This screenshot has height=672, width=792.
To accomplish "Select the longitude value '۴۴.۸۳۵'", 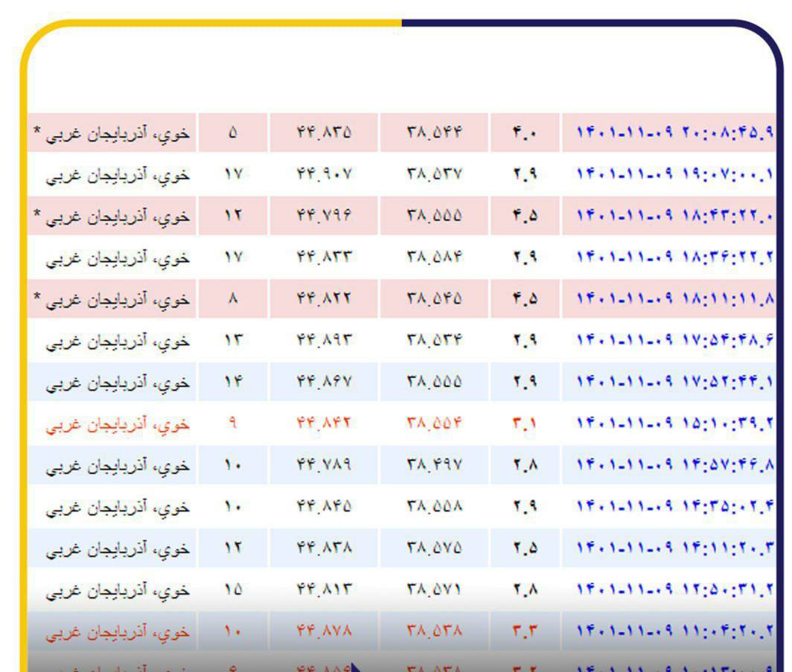I will (x=324, y=132).
